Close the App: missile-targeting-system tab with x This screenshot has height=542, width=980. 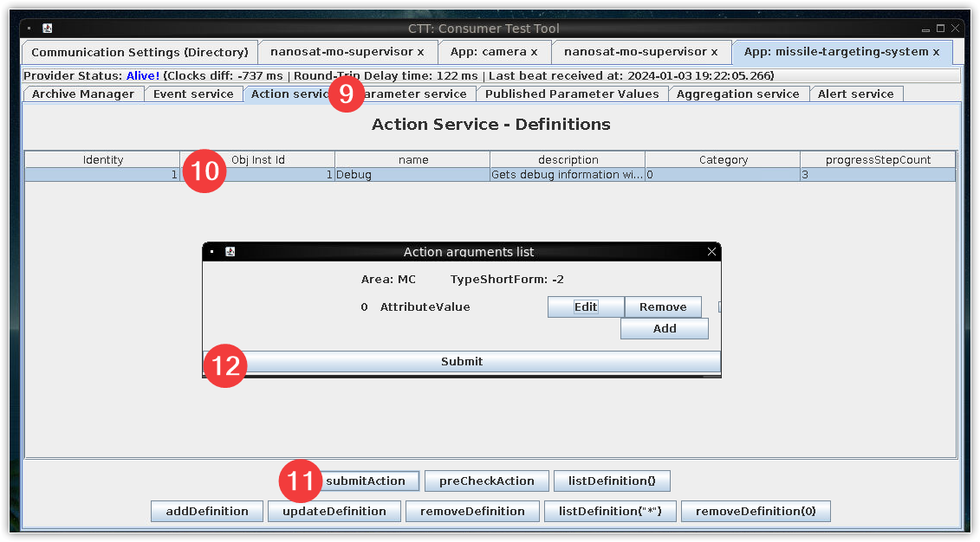[x=936, y=52]
